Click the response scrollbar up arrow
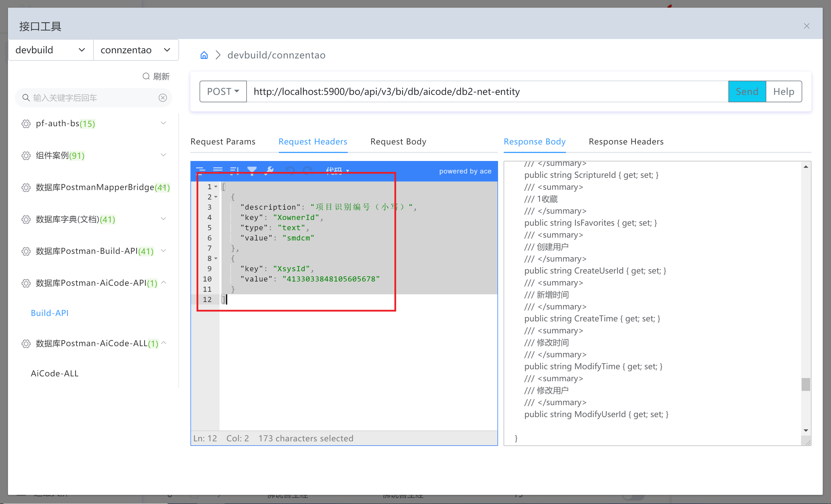831x504 pixels. pyautogui.click(x=806, y=167)
